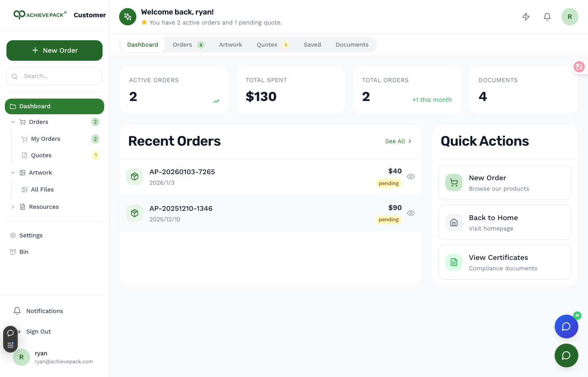Image resolution: width=588 pixels, height=377 pixels.
Task: Click the package icon for AP-20251210-1346
Action: [x=135, y=213]
